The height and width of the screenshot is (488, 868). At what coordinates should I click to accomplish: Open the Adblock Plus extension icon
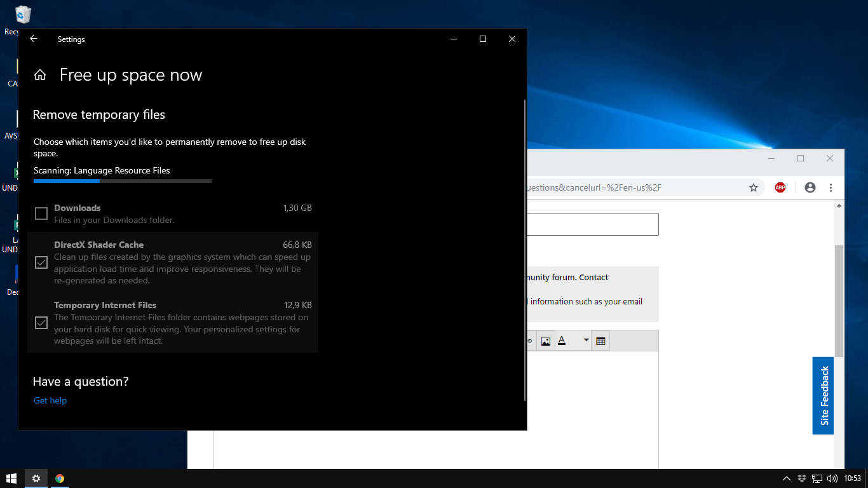point(780,187)
